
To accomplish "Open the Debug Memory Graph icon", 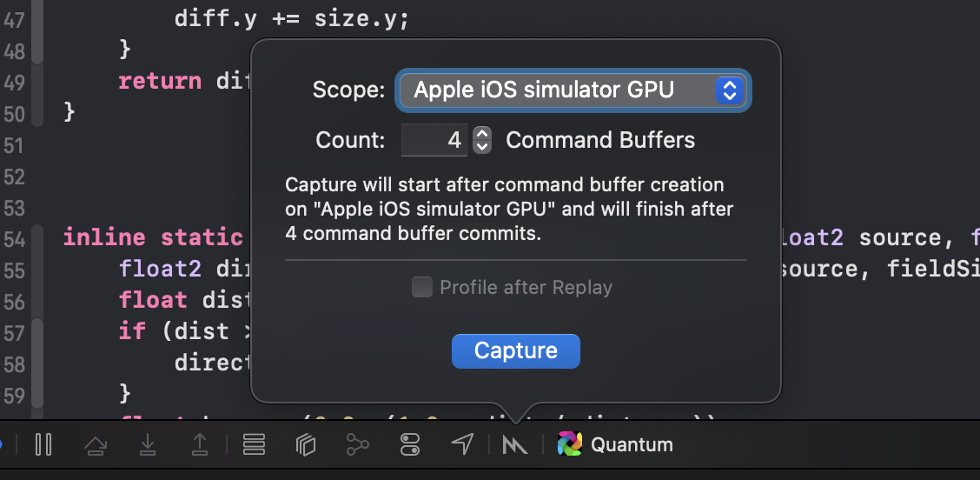I will coord(357,445).
